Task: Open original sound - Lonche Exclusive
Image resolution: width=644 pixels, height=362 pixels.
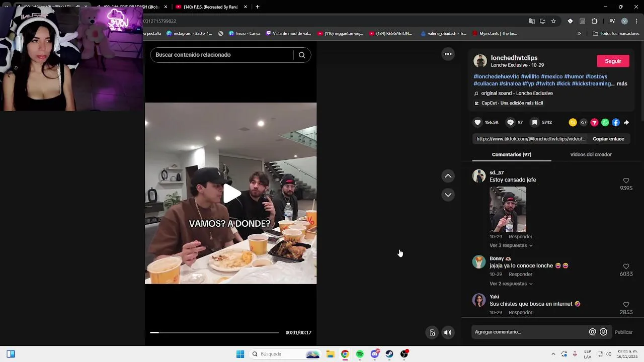Action: (517, 93)
